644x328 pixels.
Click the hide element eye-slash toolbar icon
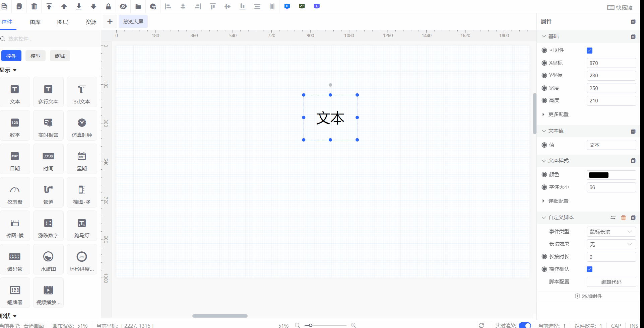[x=123, y=6]
